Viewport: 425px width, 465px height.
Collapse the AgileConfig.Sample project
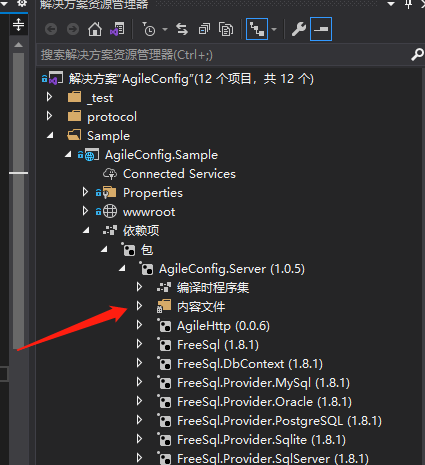pos(68,154)
